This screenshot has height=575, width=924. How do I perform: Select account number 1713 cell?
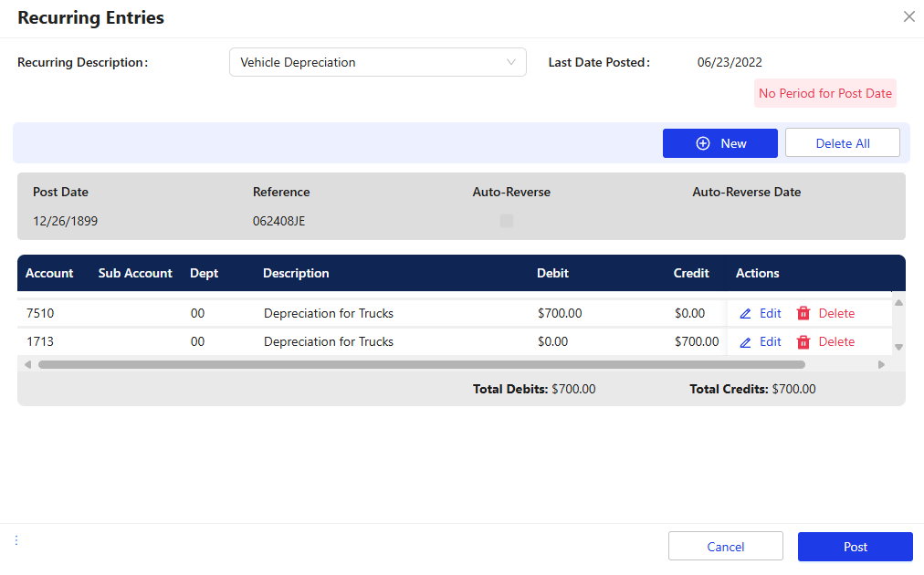click(x=40, y=341)
